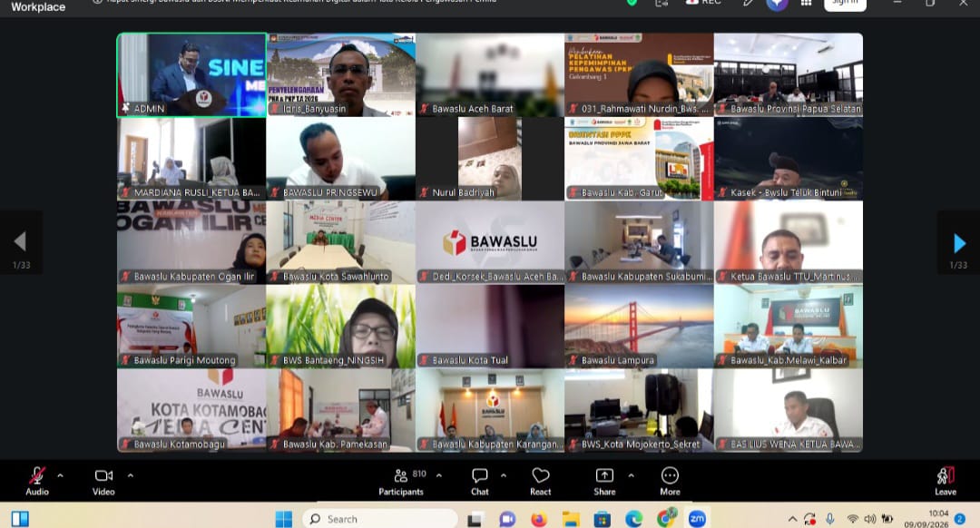Select the BWS_Kota Mojokerto_Sekret tile

639,411
